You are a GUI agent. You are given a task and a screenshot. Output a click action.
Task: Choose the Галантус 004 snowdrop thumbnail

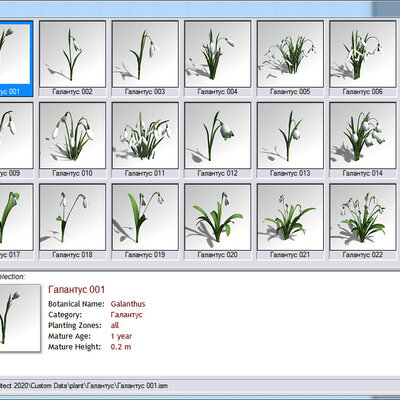coord(217,54)
